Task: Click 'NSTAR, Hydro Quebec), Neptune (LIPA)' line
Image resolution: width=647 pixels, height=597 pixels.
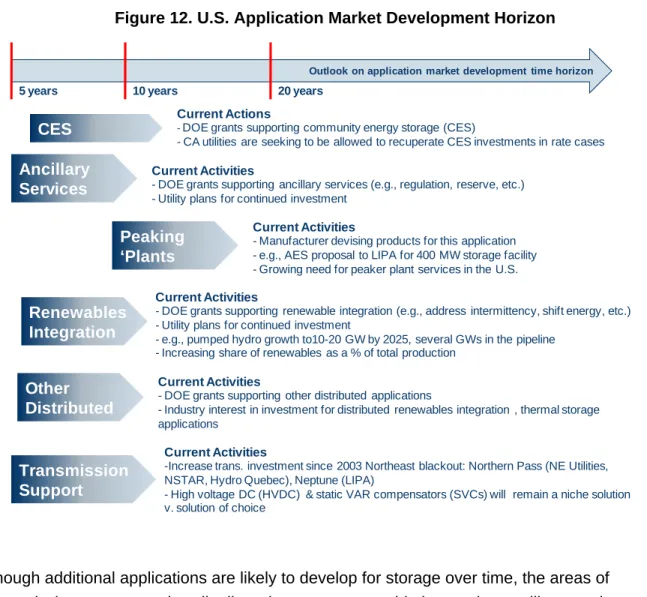Action: tap(269, 481)
